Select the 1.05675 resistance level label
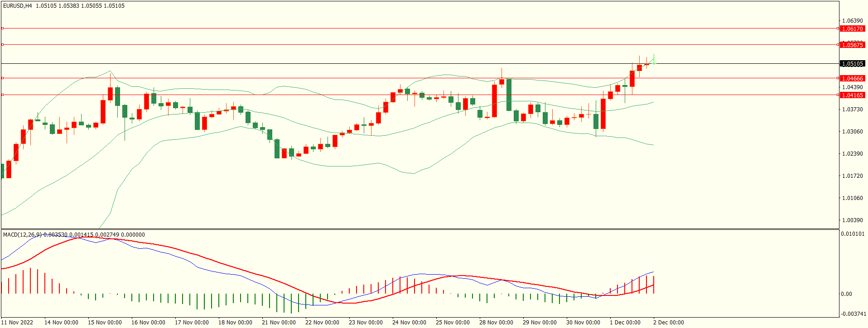Viewport: 868px width, 328px height. pyautogui.click(x=852, y=45)
